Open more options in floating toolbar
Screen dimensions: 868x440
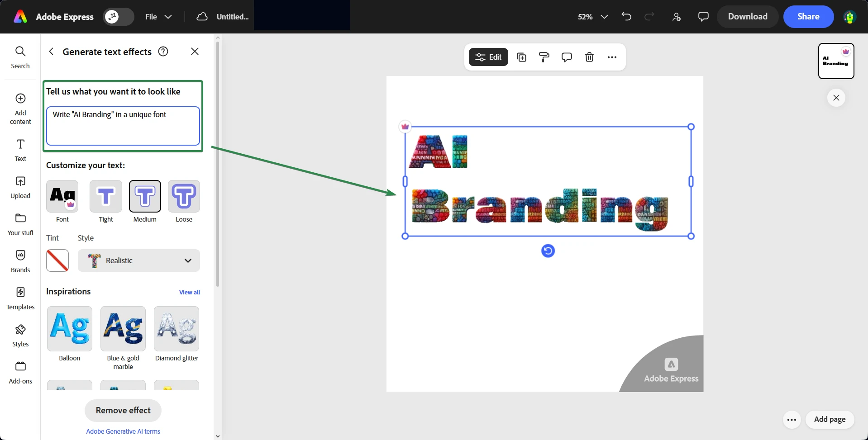[612, 57]
